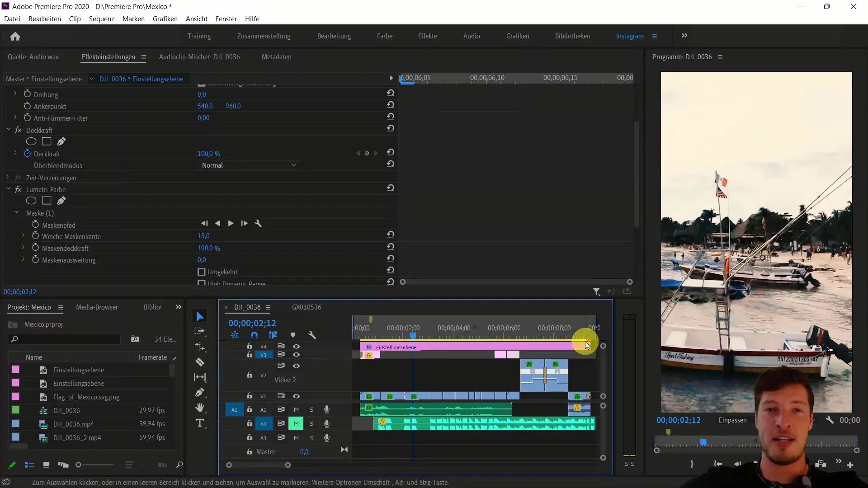Toggle V1 track output eye
Viewport: 868px width, 488px height.
click(296, 396)
